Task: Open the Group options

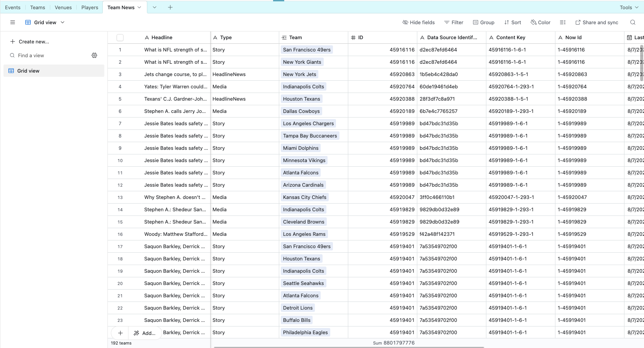Action: pyautogui.click(x=484, y=22)
